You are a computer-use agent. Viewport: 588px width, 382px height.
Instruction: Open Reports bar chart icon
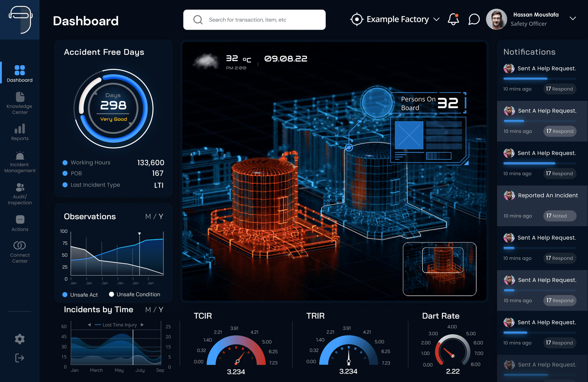(20, 129)
